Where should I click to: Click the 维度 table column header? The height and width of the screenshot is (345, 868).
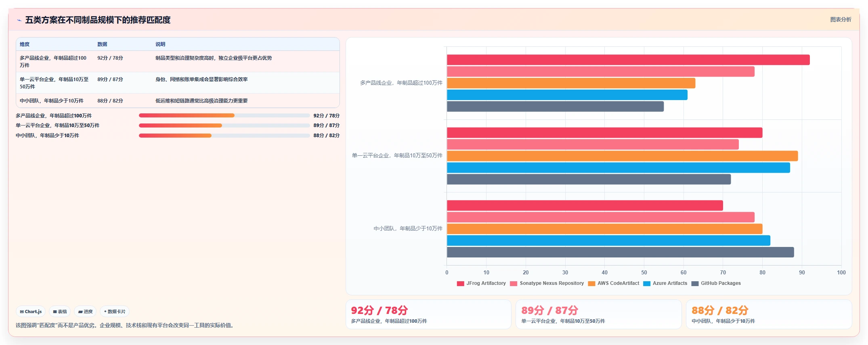25,44
